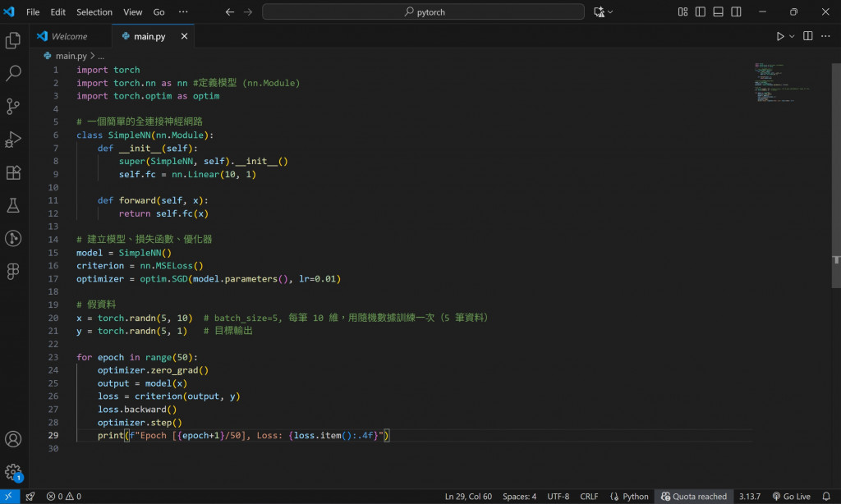Open the Testing flask view

click(13, 205)
